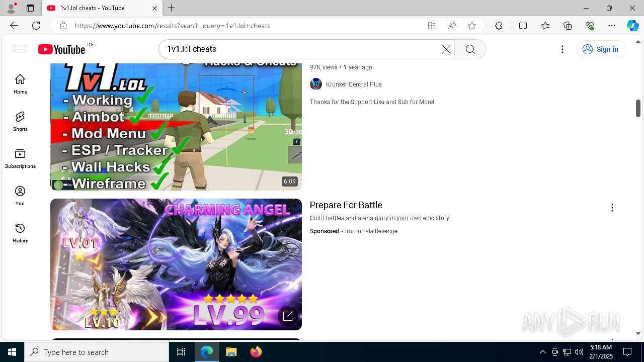Open the taskbar clock showing 5:18 AM
The height and width of the screenshot is (362, 644).
click(x=601, y=352)
